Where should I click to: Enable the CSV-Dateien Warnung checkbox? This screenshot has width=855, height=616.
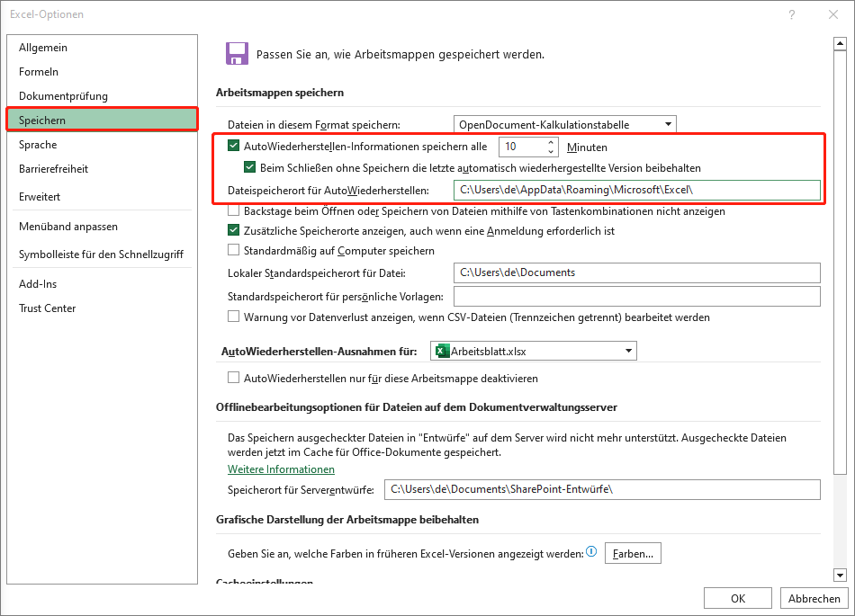pyautogui.click(x=233, y=317)
